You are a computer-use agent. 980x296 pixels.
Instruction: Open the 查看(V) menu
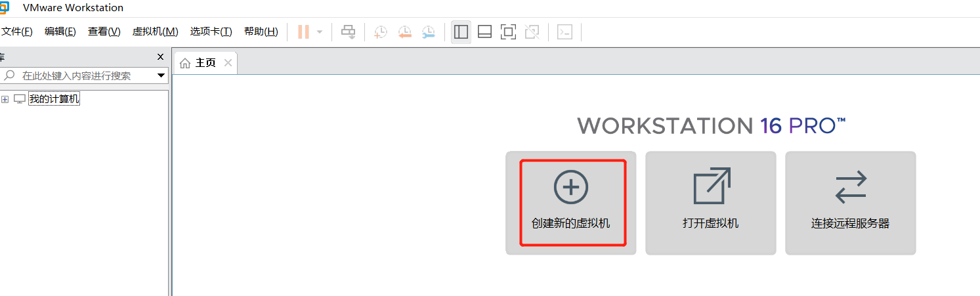(104, 32)
